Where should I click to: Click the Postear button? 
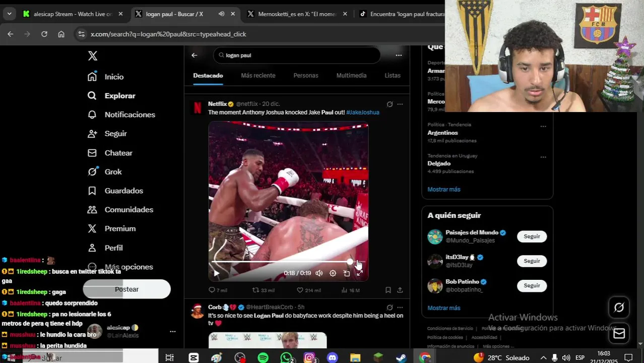126,289
